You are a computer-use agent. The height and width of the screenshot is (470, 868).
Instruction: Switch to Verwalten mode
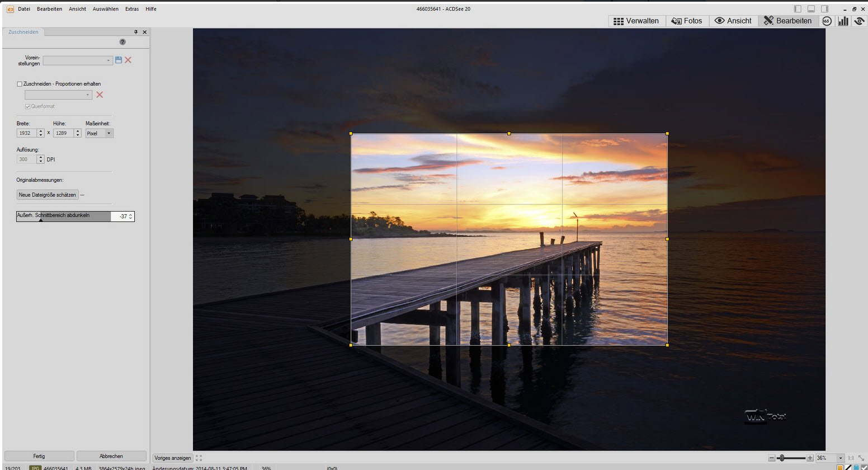click(x=636, y=21)
